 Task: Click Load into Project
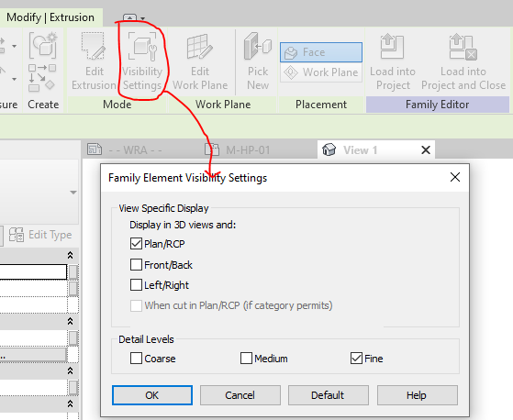[393, 61]
